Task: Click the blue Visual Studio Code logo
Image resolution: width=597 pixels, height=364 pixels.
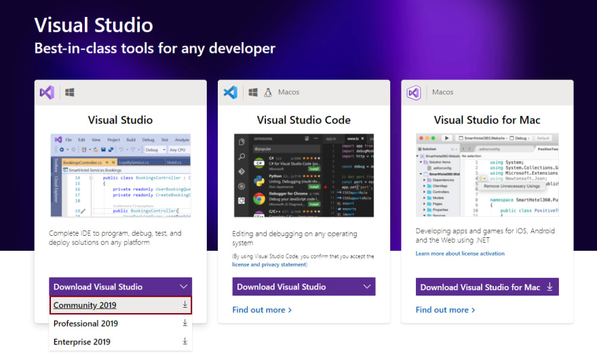Action: pyautogui.click(x=231, y=92)
